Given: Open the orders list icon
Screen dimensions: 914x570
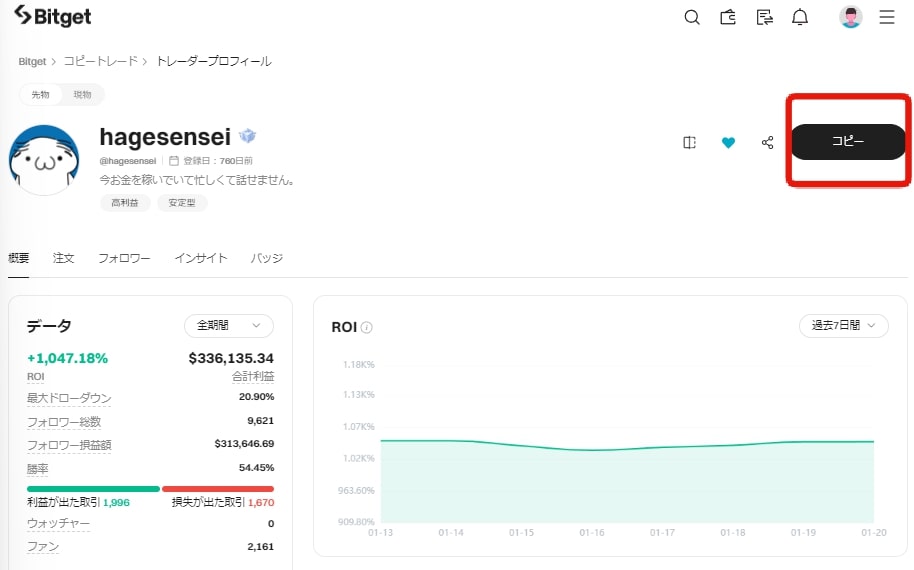Looking at the screenshot, I should pos(764,17).
